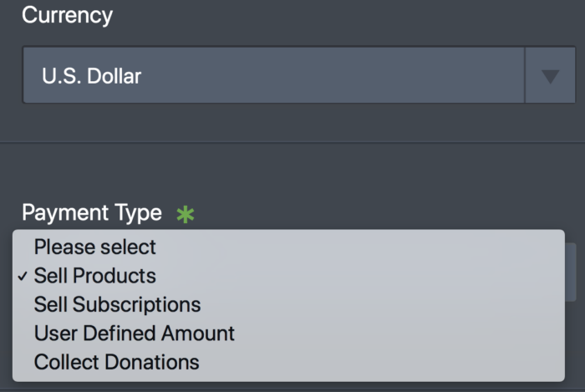
Task: Click empty space inside the Currency field
Action: [x=334, y=76]
